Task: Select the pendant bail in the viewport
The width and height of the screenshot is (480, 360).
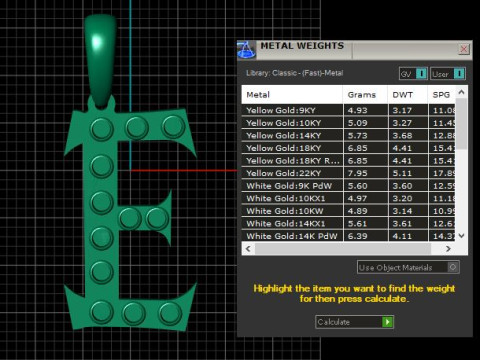Action: point(100,60)
